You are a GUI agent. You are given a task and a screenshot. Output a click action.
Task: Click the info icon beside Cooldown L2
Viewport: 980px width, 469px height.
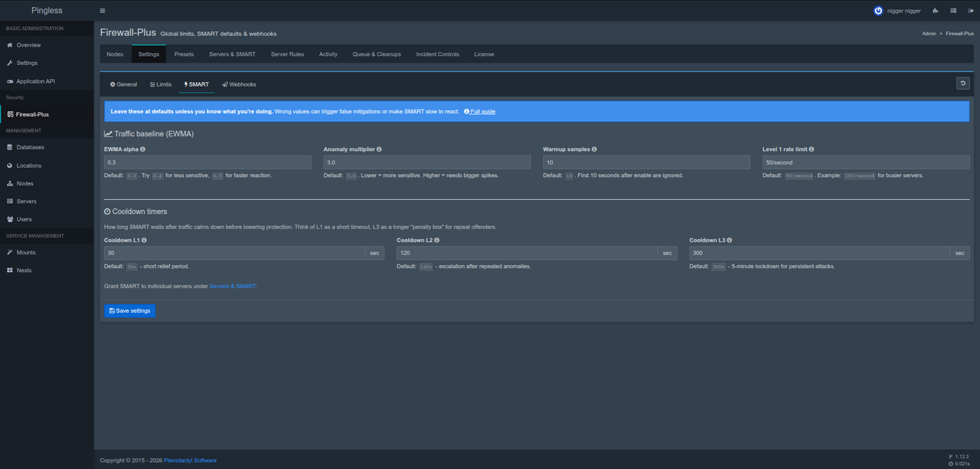pyautogui.click(x=436, y=240)
